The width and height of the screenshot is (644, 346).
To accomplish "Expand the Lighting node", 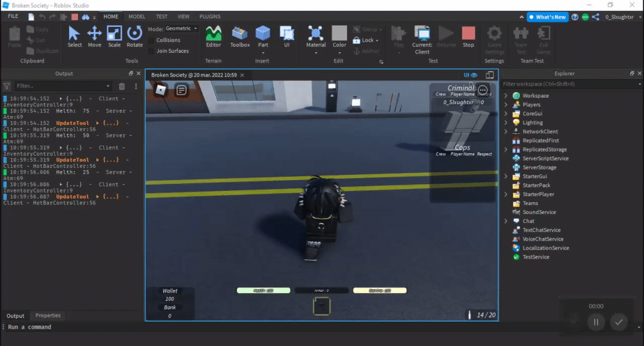I will [x=506, y=123].
